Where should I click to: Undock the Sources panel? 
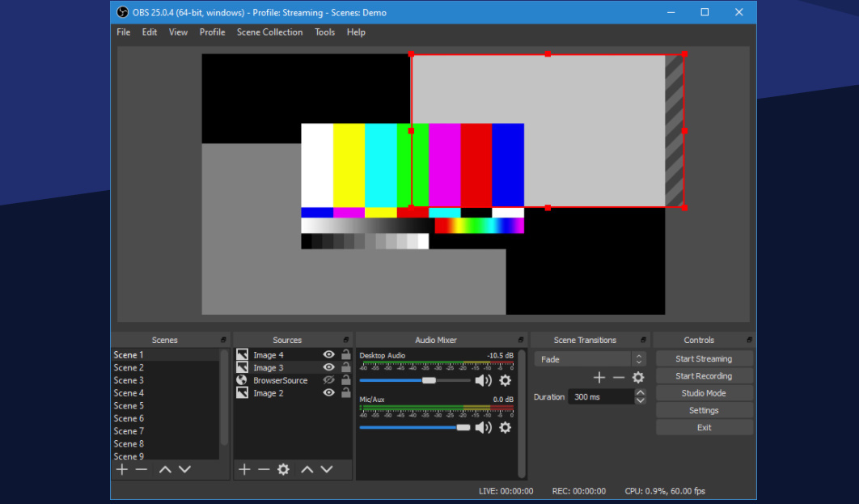point(345,341)
